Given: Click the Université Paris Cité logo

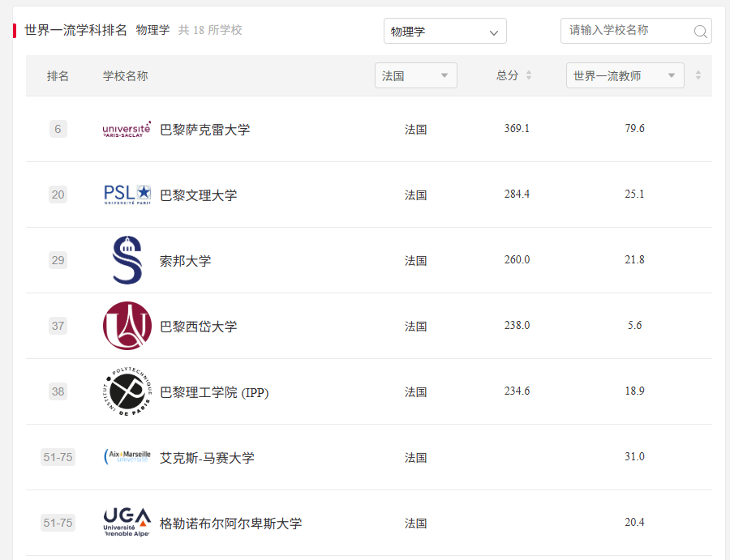Looking at the screenshot, I should pos(127,326).
